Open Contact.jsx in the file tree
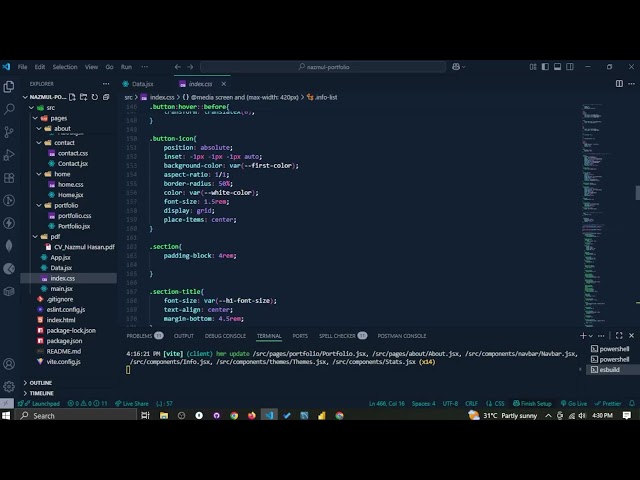Screen dimensions: 640x480 [73, 163]
